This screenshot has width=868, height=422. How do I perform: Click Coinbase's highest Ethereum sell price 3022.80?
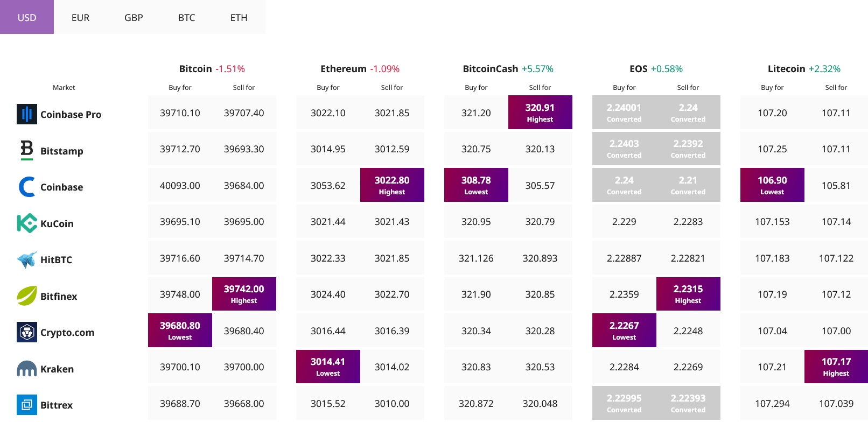point(392,185)
